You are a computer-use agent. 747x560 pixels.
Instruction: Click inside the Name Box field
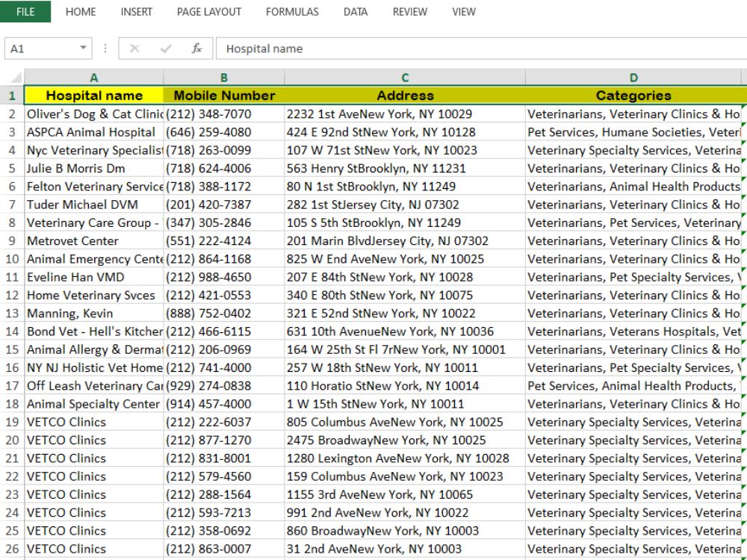41,48
